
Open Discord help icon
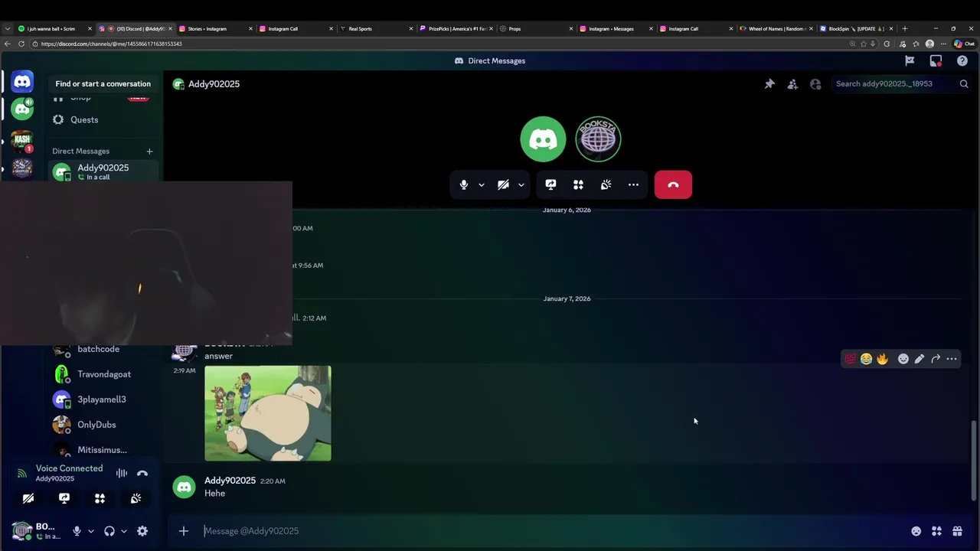(x=962, y=60)
